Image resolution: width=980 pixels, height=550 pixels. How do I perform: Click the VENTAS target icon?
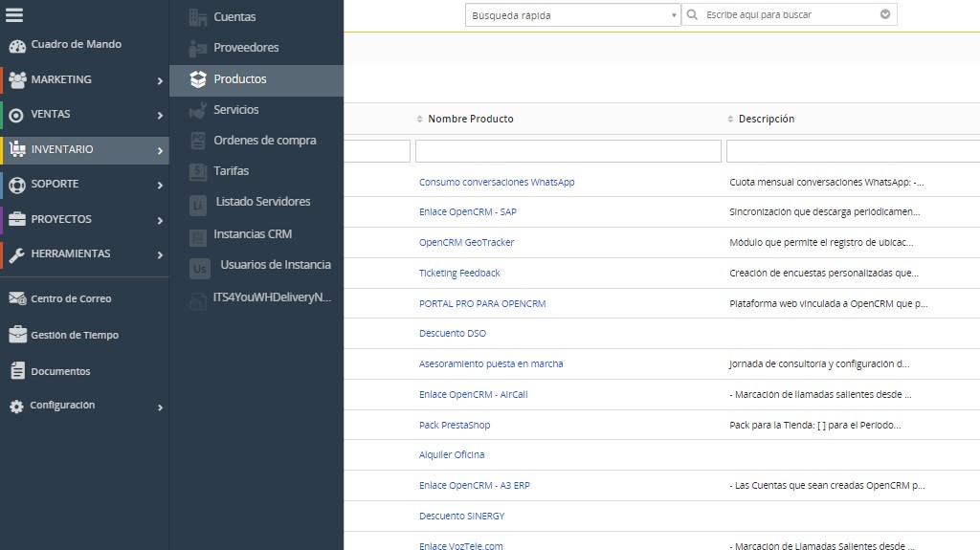pos(17,115)
